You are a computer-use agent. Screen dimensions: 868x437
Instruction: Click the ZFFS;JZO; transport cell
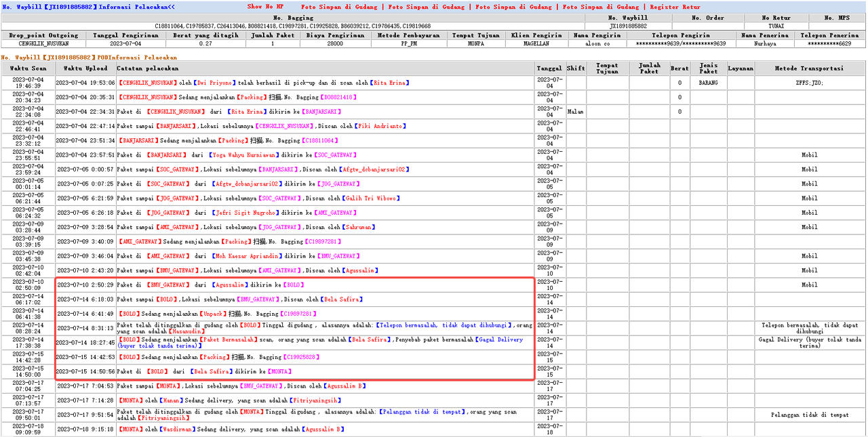809,83
